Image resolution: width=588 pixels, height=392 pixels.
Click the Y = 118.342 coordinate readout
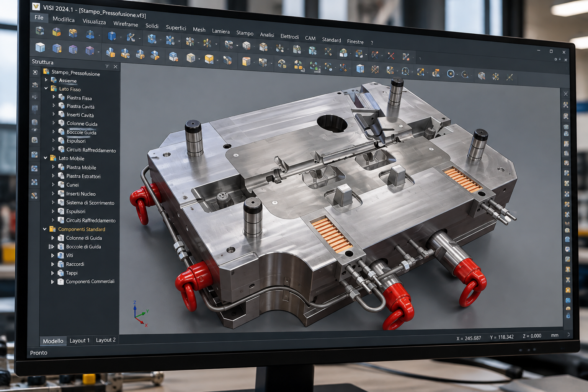point(502,337)
